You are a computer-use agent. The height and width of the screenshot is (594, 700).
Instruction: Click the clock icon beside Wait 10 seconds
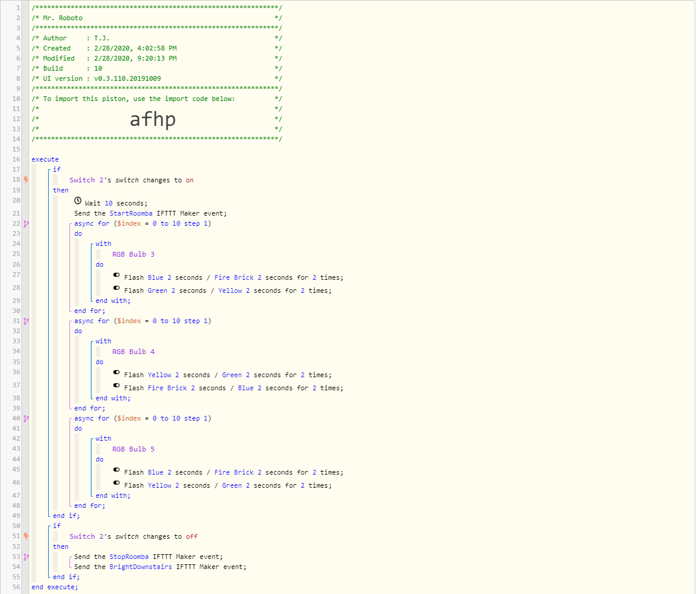click(78, 201)
